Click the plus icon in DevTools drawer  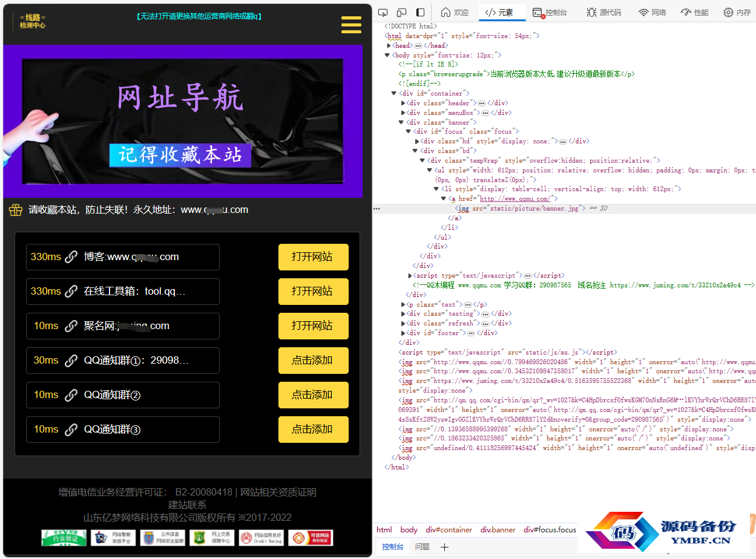click(x=444, y=547)
